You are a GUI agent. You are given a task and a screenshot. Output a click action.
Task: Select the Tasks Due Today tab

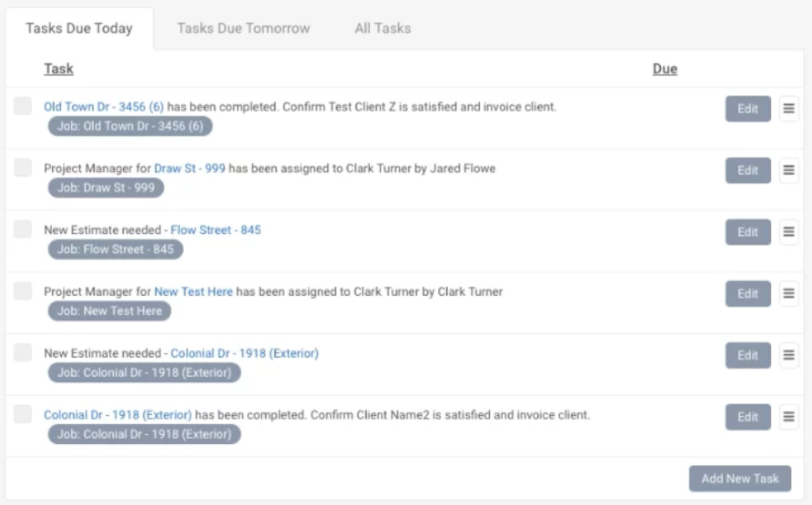coord(79,28)
